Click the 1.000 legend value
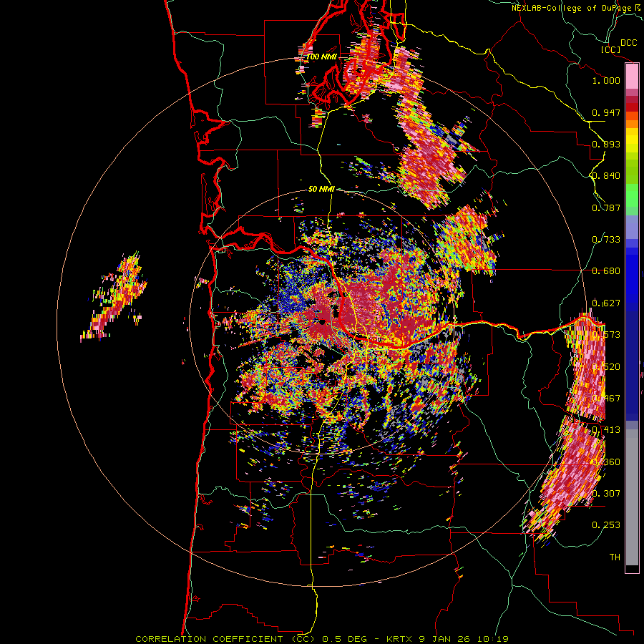 click(606, 80)
